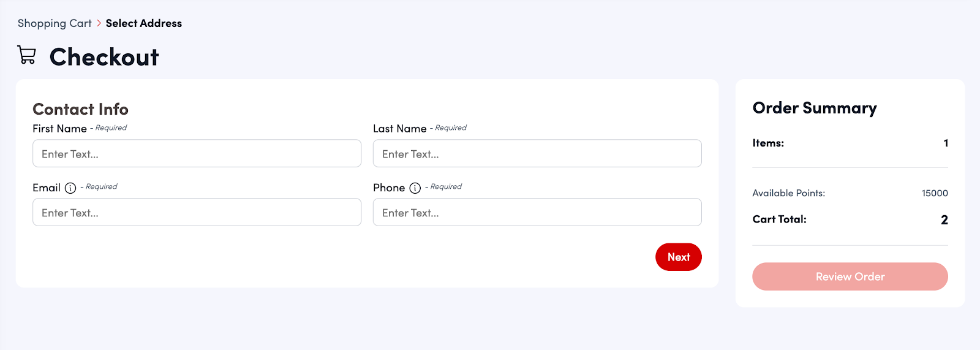Viewport: 980px width, 350px height.
Task: Click into the Email input box
Action: point(197,212)
